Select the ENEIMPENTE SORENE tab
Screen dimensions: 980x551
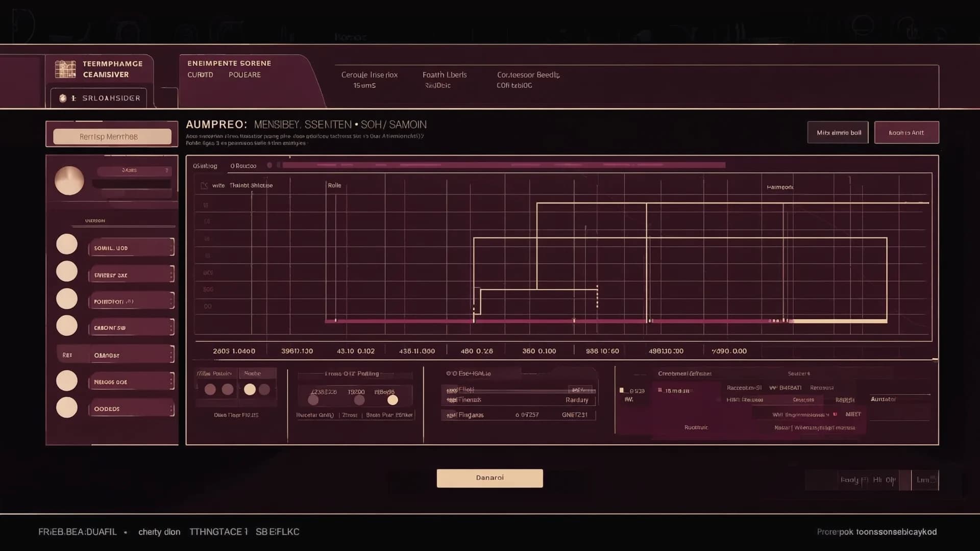point(229,63)
